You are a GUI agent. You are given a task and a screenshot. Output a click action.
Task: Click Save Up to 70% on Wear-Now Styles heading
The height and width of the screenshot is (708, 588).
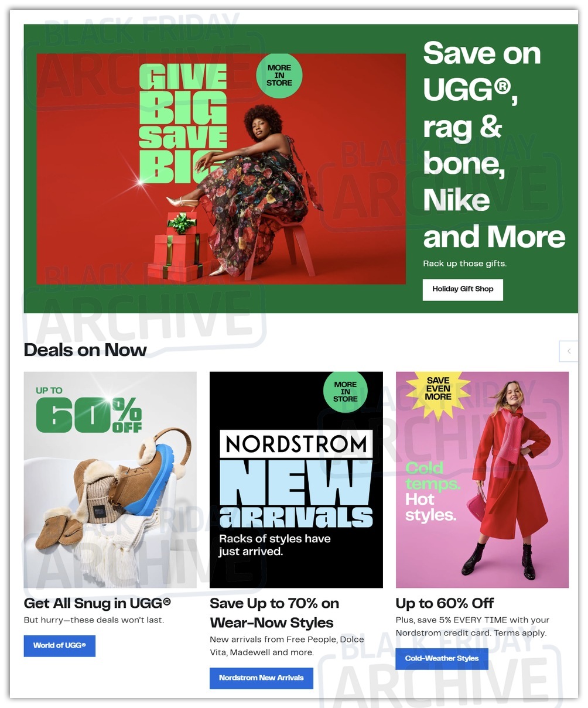coord(274,613)
